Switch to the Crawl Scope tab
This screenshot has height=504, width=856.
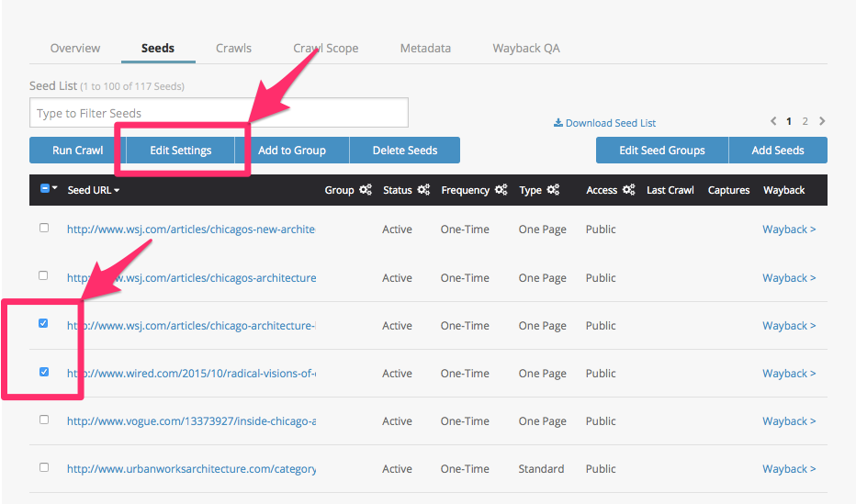(x=325, y=48)
